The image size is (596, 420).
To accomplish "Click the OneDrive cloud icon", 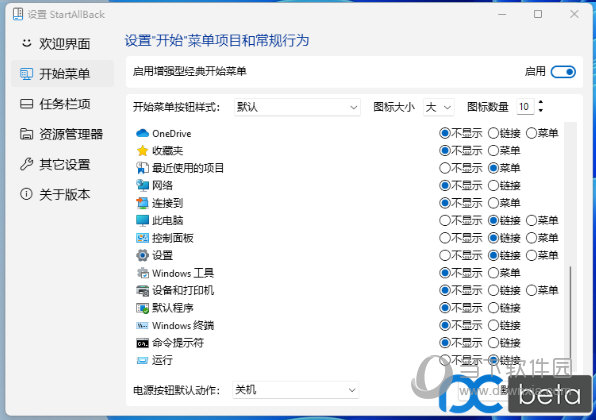I will click(x=142, y=133).
